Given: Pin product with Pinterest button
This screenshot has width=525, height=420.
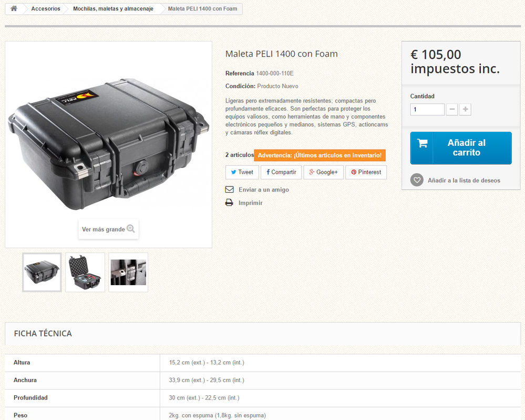Looking at the screenshot, I should coord(366,172).
